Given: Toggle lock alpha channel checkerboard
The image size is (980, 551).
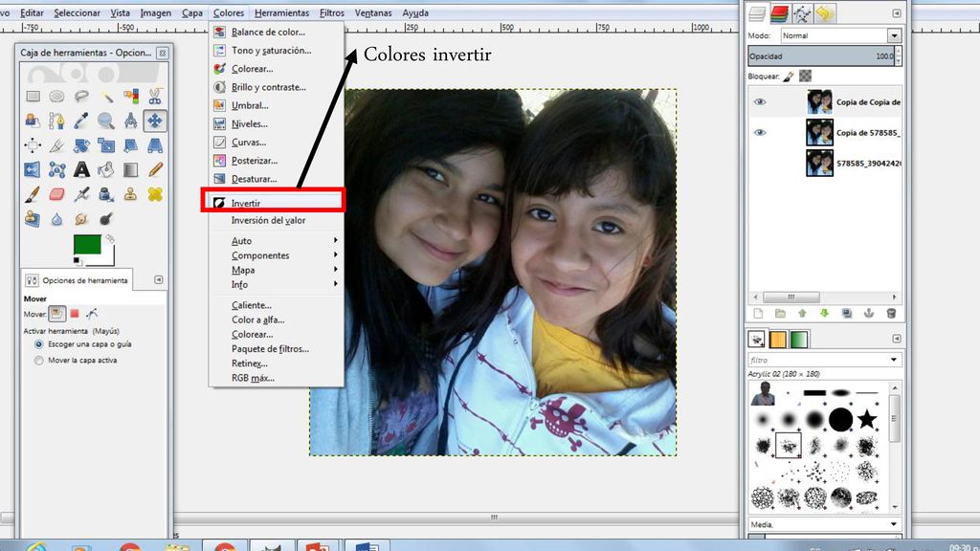Looking at the screenshot, I should pos(806,77).
